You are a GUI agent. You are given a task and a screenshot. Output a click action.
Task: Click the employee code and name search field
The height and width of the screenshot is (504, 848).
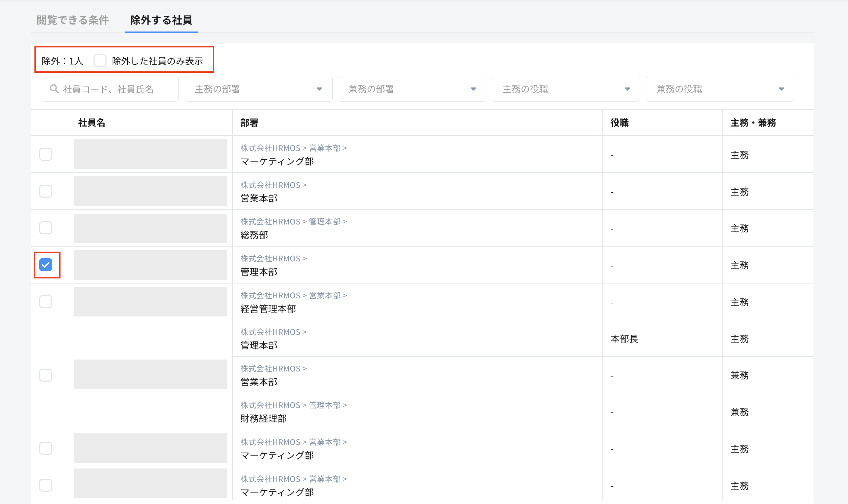coord(116,89)
